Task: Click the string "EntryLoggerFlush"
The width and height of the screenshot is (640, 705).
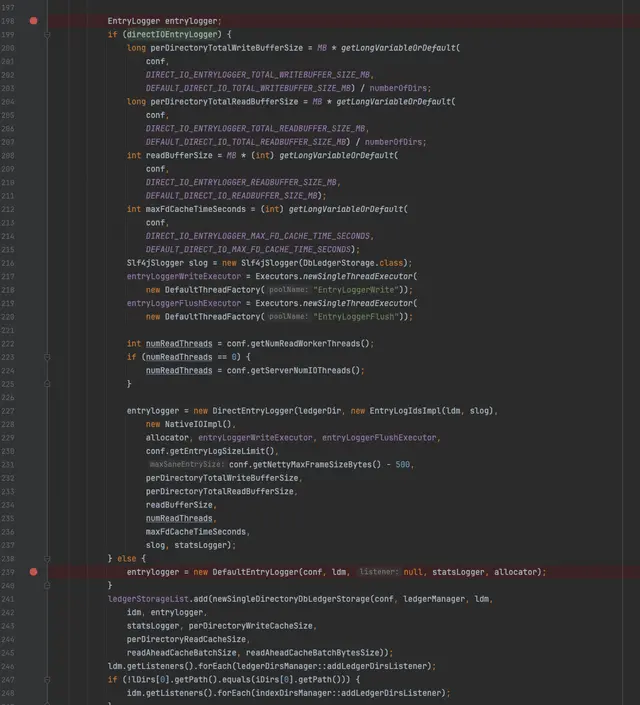Action: [356, 317]
